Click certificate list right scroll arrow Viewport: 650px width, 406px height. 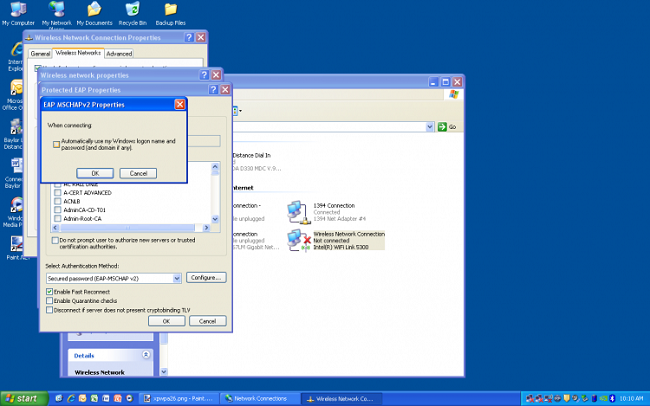[206, 228]
